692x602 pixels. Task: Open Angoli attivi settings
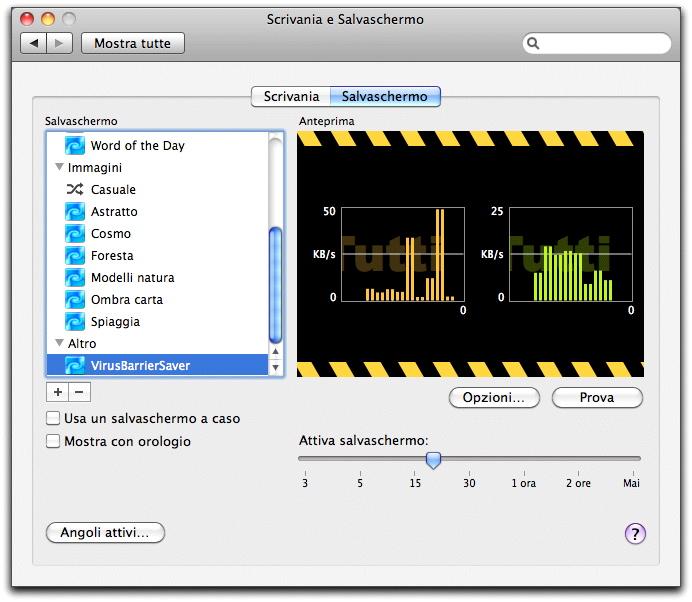point(105,532)
